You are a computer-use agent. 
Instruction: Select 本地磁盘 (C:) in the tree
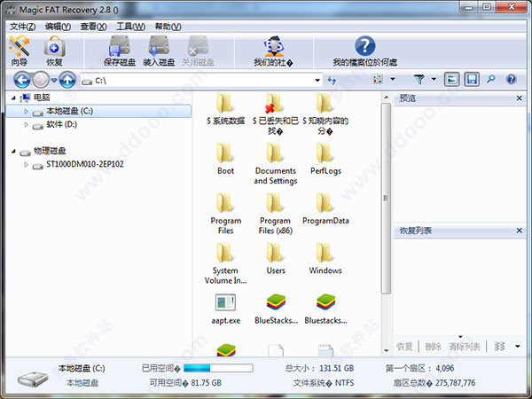tap(98, 111)
